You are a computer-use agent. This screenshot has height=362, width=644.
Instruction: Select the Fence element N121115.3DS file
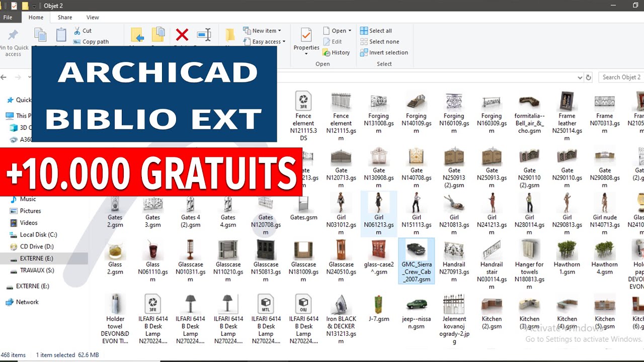(303, 116)
